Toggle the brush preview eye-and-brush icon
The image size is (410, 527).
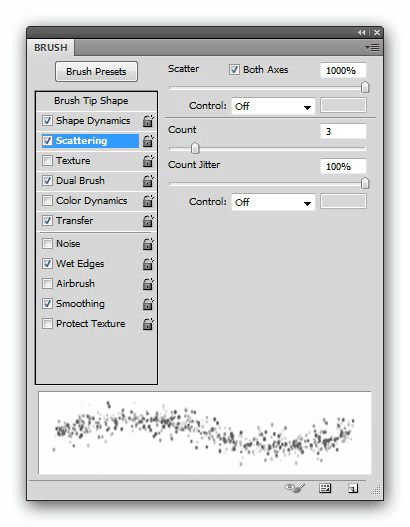point(295,488)
